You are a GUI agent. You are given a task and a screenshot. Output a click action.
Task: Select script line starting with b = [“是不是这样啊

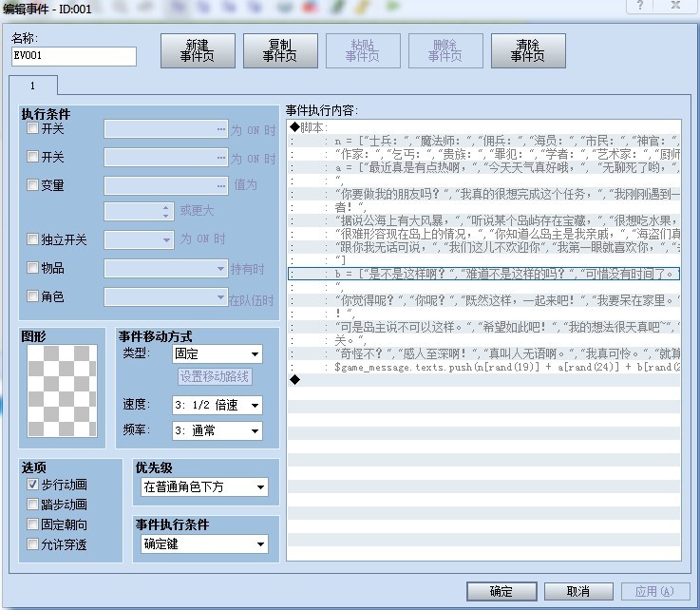(x=484, y=274)
